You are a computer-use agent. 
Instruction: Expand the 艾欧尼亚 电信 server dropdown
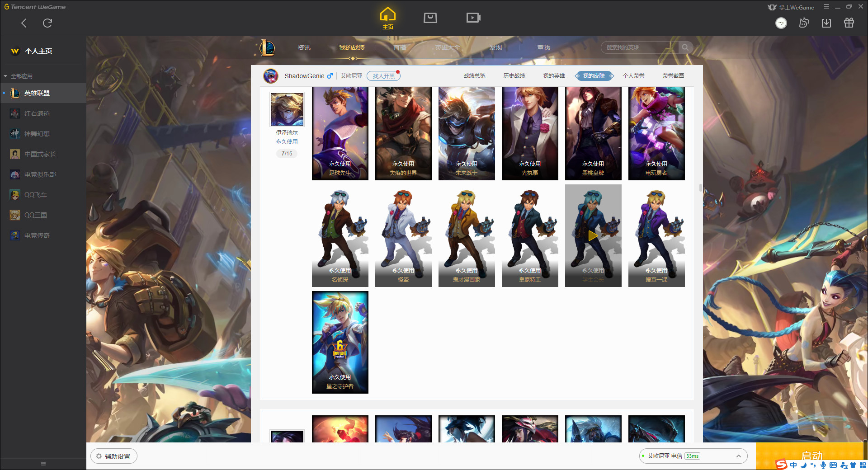coord(693,456)
